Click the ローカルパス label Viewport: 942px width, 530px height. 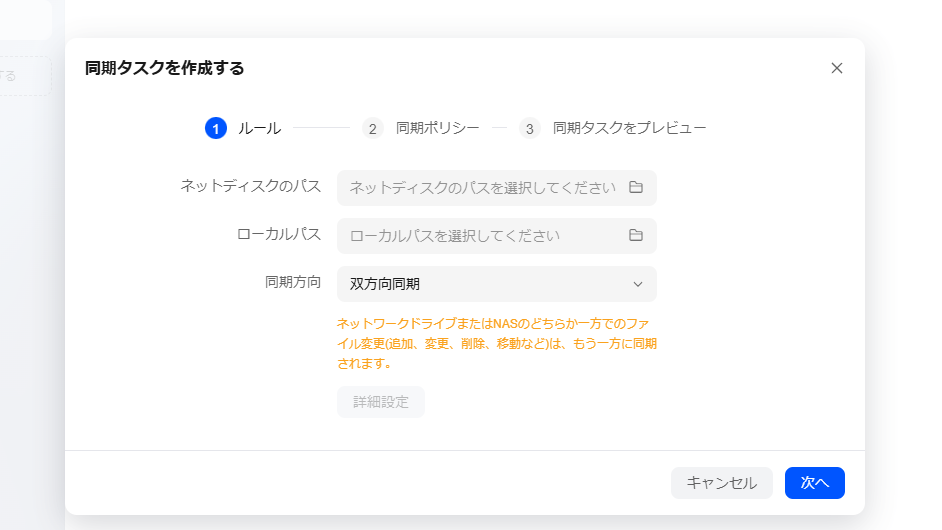[279, 234]
